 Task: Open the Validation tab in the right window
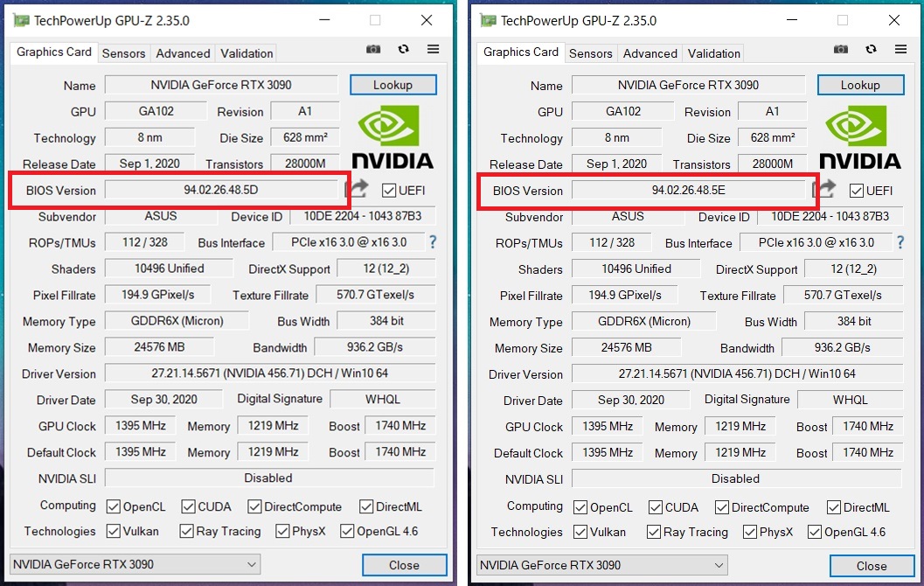713,53
